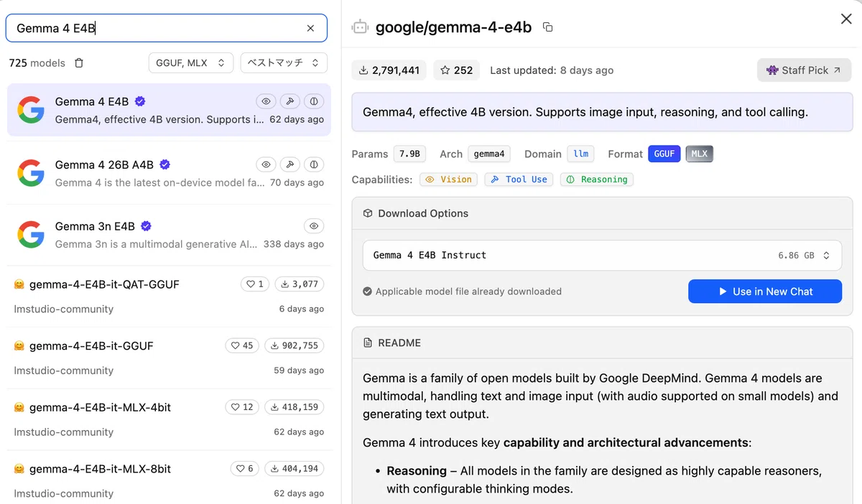This screenshot has height=504, width=862.
Task: Open the ベストマッチ sort dropdown
Action: (x=284, y=63)
